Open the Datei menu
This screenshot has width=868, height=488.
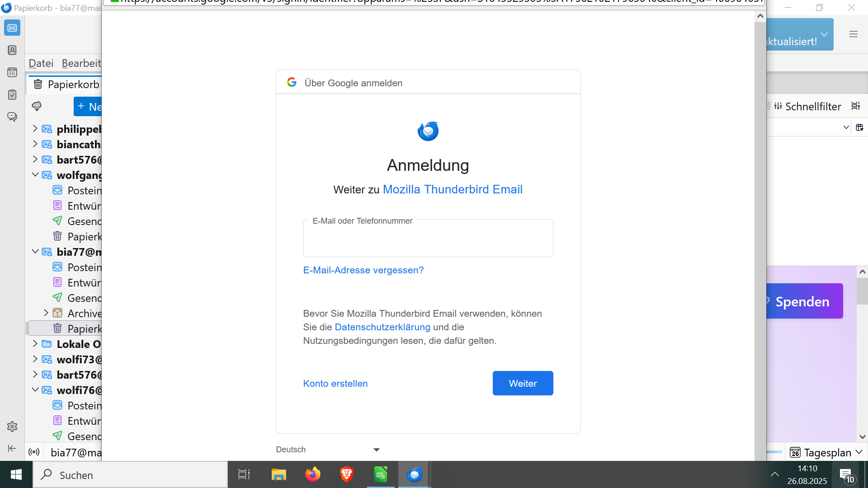[41, 63]
